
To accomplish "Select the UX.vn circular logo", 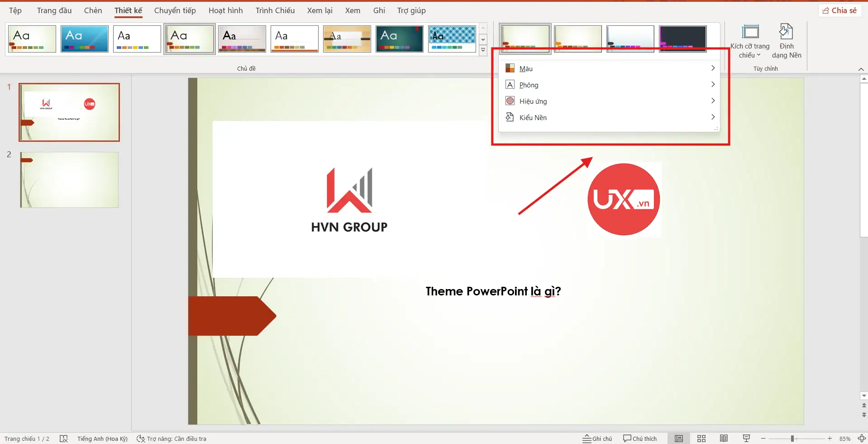I will coord(624,199).
